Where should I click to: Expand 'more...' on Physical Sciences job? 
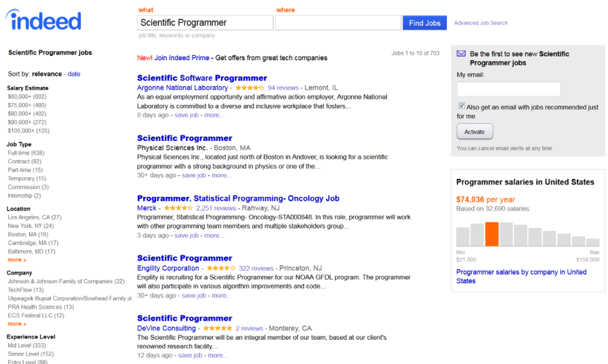click(x=221, y=175)
